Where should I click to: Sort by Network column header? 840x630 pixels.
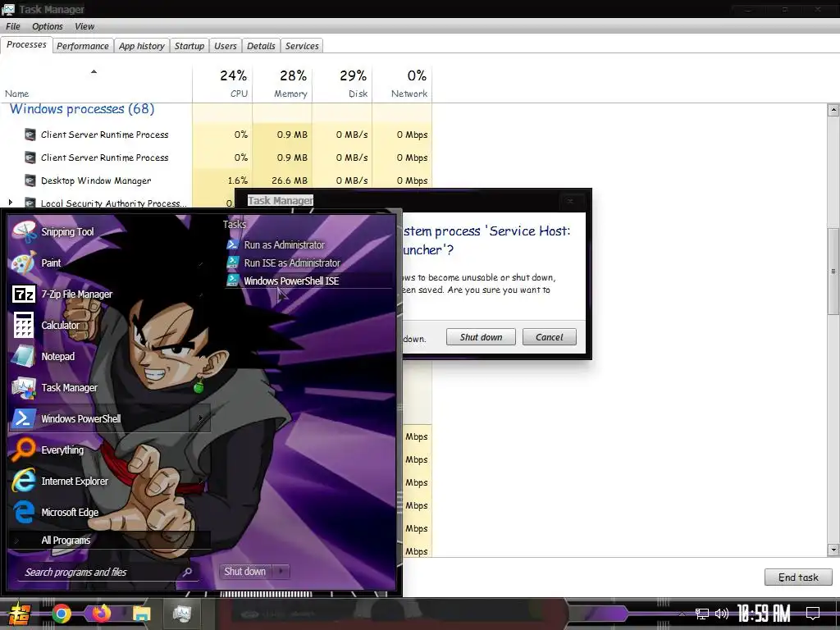[402, 84]
